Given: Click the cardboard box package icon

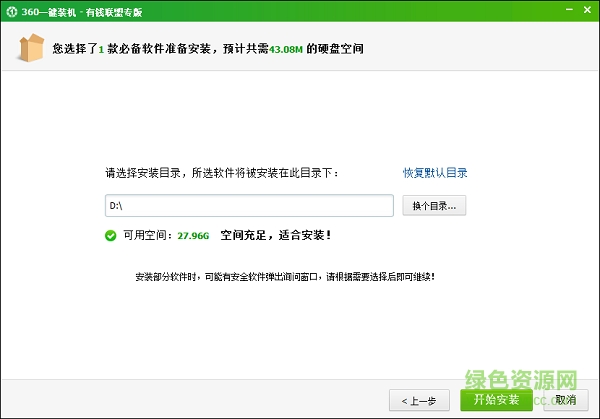Looking at the screenshot, I should coord(30,47).
